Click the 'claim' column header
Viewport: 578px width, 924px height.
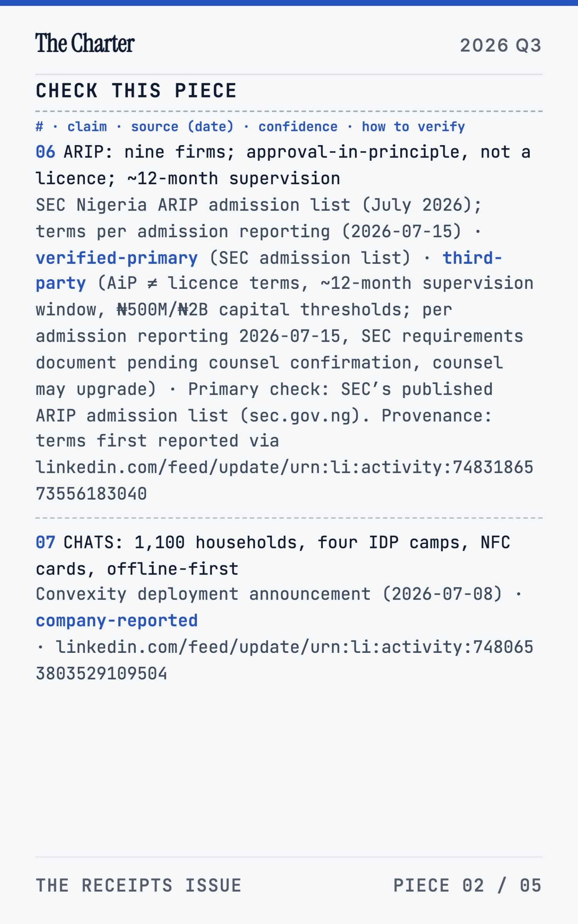tap(87, 127)
